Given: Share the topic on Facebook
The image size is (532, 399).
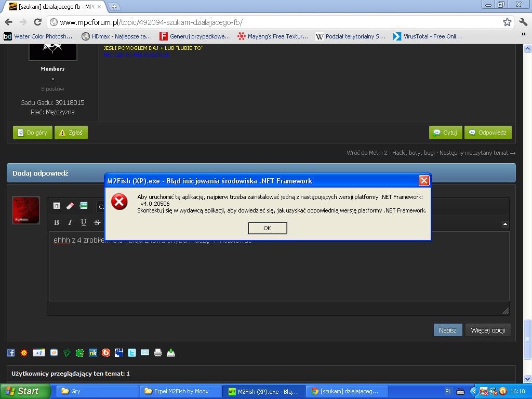Looking at the screenshot, I should tap(11, 353).
